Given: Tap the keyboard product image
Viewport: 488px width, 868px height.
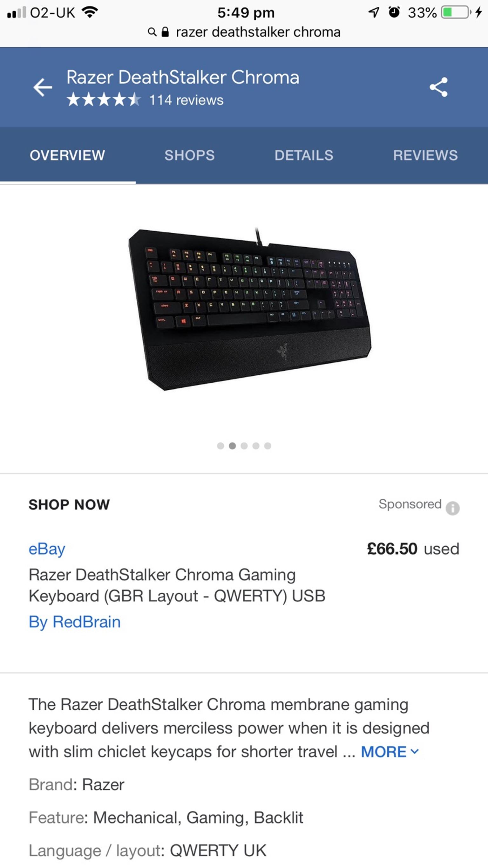Looking at the screenshot, I should point(249,309).
